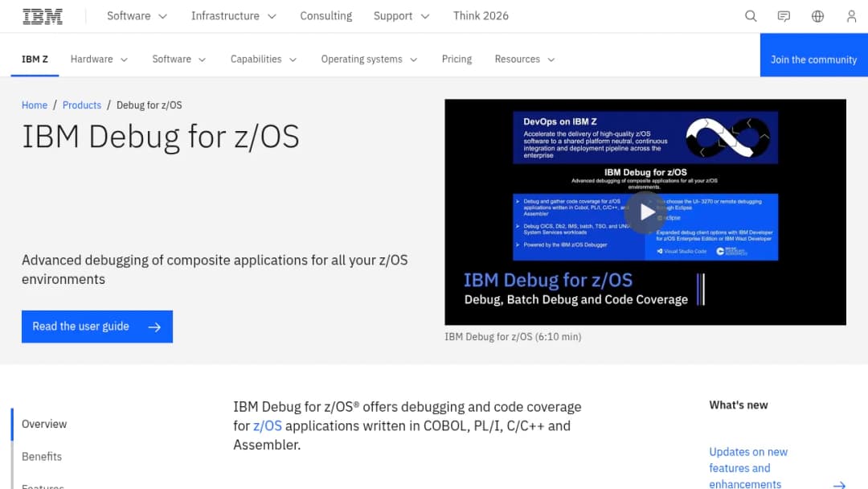This screenshot has width=868, height=489.
Task: Open the chat contact icon
Action: (x=784, y=16)
